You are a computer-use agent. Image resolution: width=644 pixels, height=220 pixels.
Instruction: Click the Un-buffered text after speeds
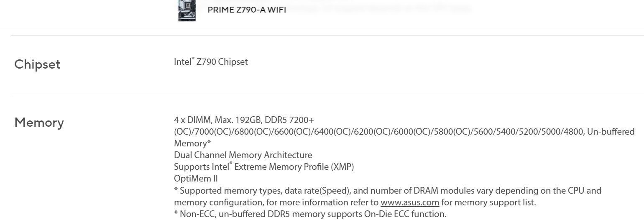(x=611, y=132)
